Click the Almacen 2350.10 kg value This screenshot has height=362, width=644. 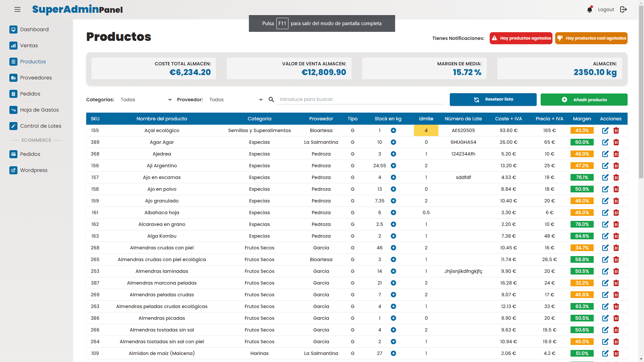[595, 72]
